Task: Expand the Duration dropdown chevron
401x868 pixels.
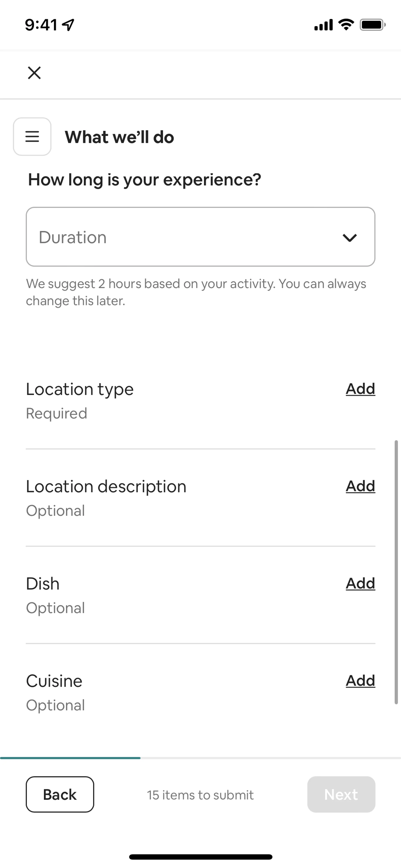Action: [349, 238]
